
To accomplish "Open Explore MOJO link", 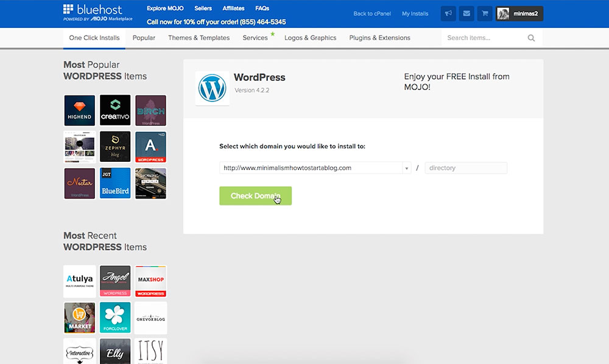I will point(165,8).
